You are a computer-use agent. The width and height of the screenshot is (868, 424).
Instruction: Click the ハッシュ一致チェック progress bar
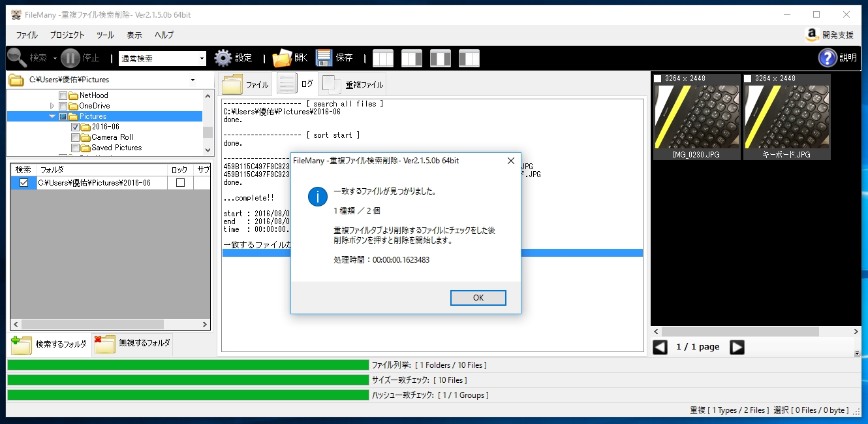pyautogui.click(x=188, y=395)
